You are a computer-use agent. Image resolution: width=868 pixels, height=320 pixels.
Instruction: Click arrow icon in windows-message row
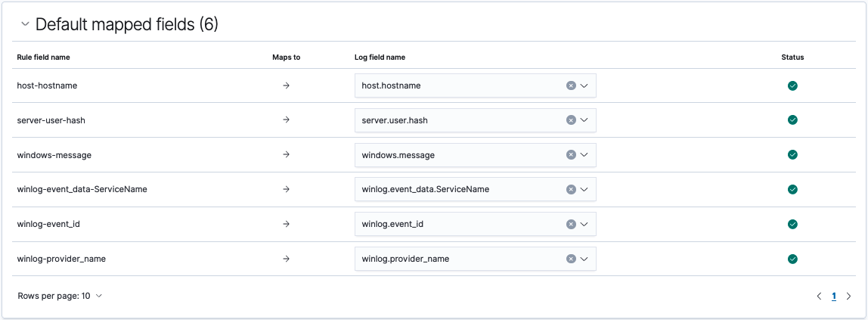[287, 155]
